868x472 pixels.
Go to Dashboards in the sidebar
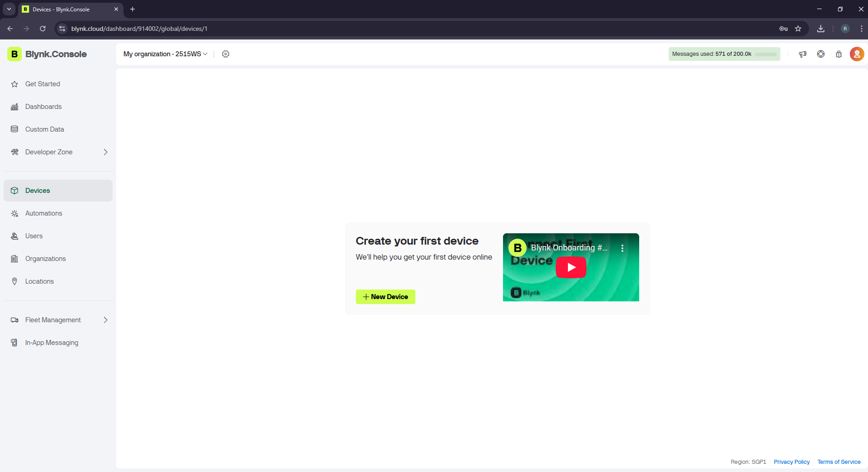(x=44, y=107)
